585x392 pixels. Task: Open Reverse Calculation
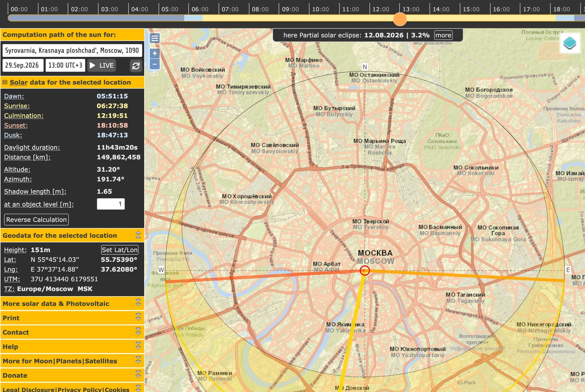[37, 220]
